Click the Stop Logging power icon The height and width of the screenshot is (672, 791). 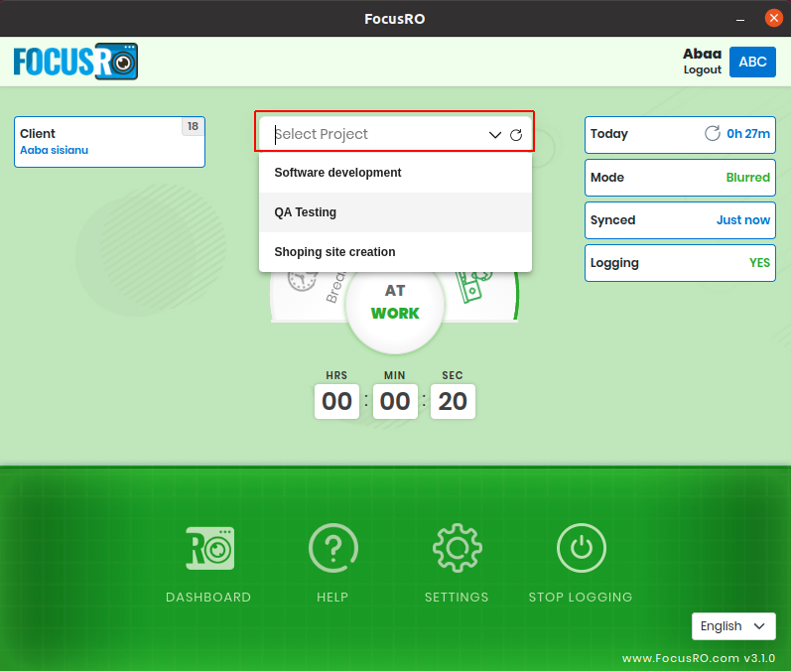[x=582, y=548]
